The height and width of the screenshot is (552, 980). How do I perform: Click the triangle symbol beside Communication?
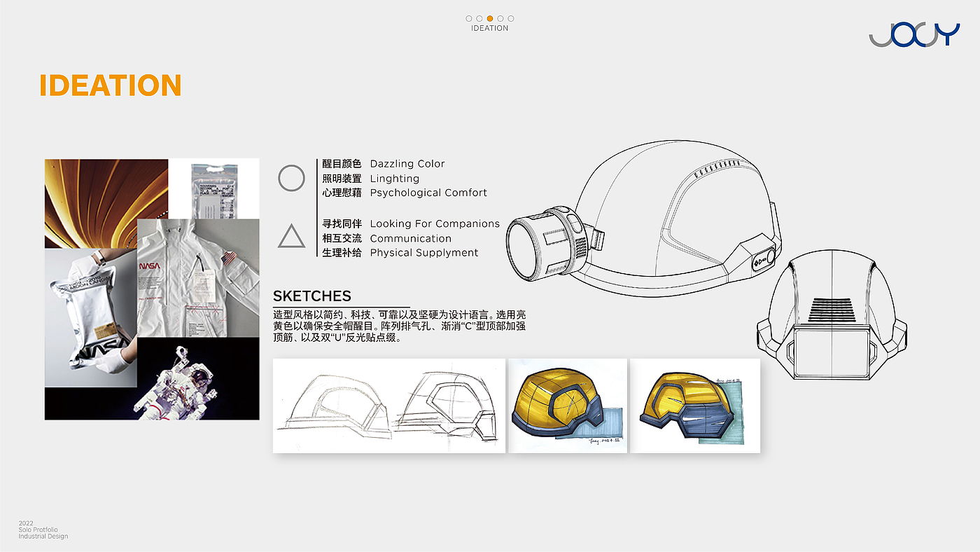point(291,236)
